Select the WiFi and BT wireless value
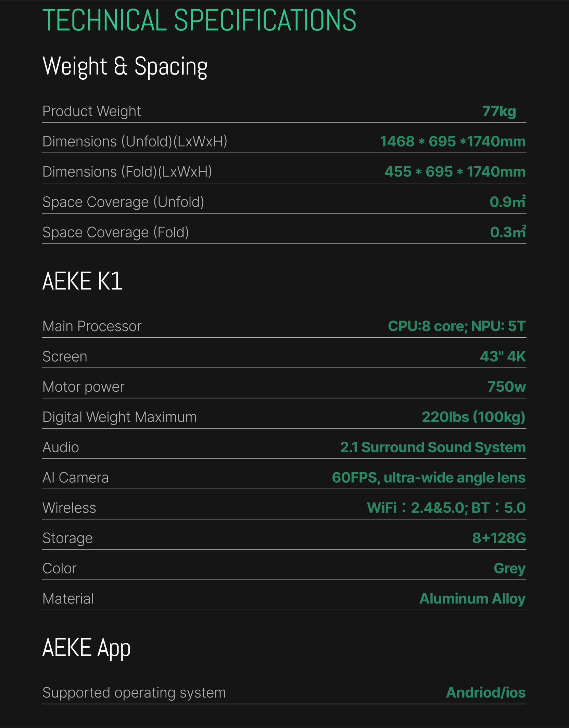 click(446, 508)
